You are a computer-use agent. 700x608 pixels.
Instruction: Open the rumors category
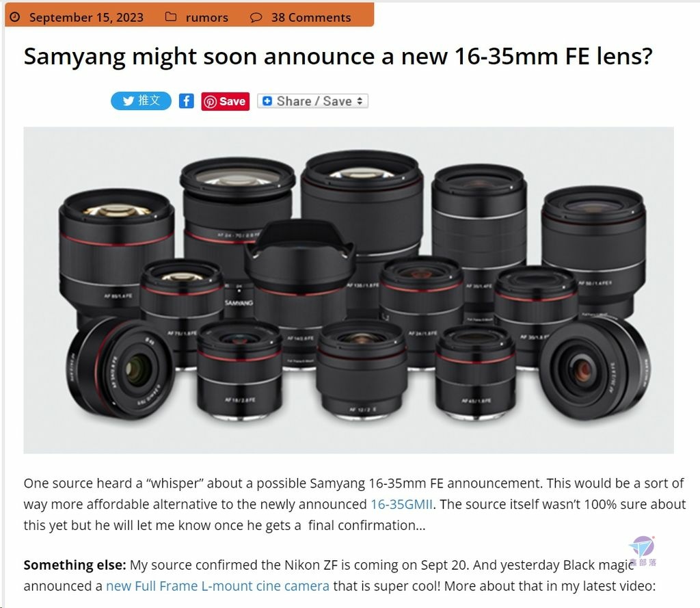206,17
